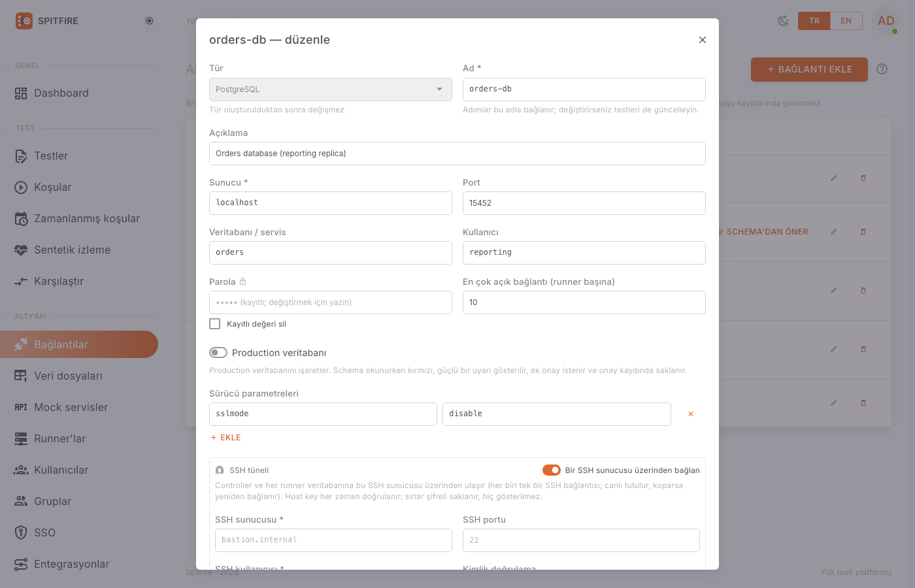
Task: Open Bağlantılar in the sidebar
Action: [79, 344]
